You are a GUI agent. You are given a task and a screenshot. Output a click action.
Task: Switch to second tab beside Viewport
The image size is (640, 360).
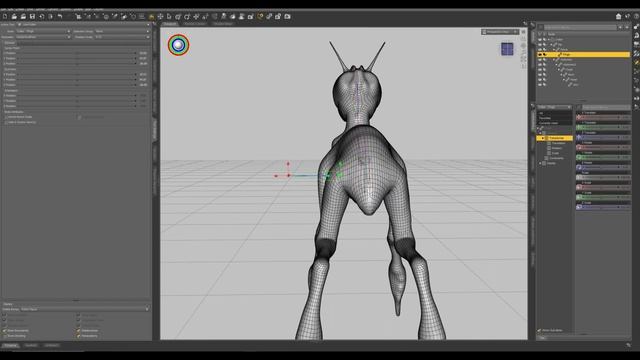click(195, 24)
